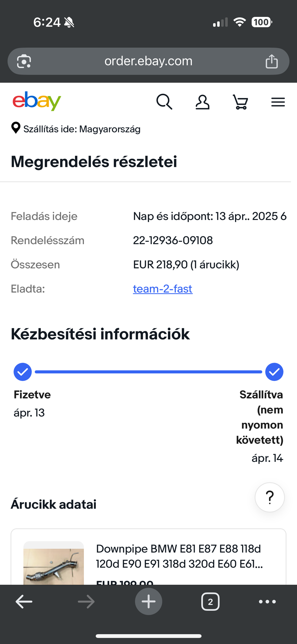Image resolution: width=297 pixels, height=644 pixels.
Task: Open the downpipe product thumbnail
Action: pos(53,563)
